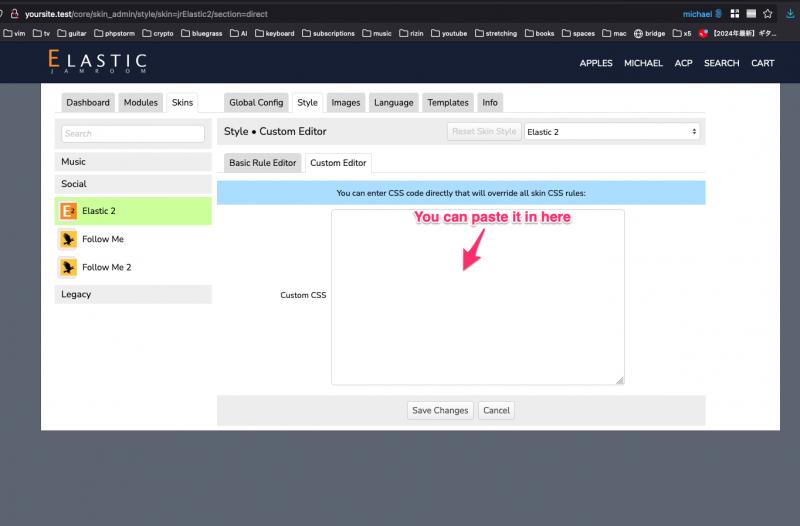Open the bridge bookmark globe icon
The width and height of the screenshot is (800, 526).
click(x=638, y=34)
